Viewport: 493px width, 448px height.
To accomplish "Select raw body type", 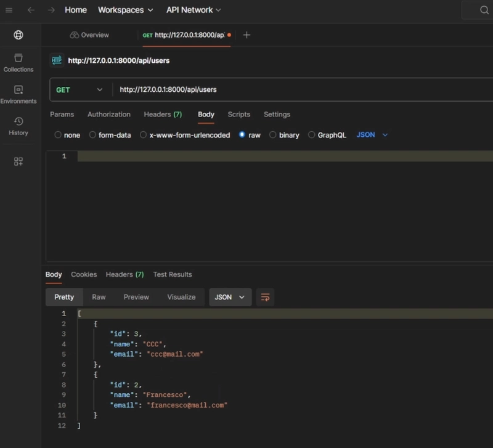I will tap(242, 135).
